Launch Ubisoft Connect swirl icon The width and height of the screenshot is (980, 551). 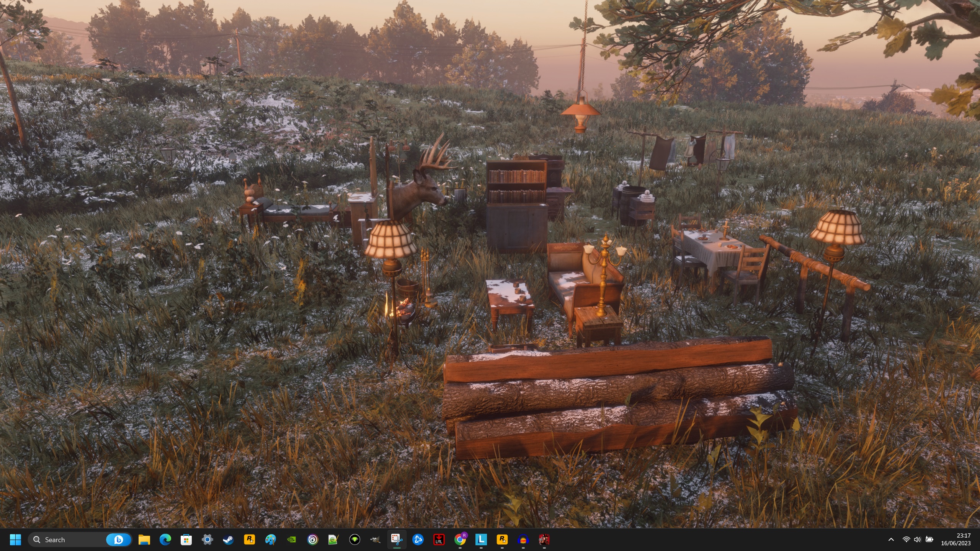tap(313, 540)
